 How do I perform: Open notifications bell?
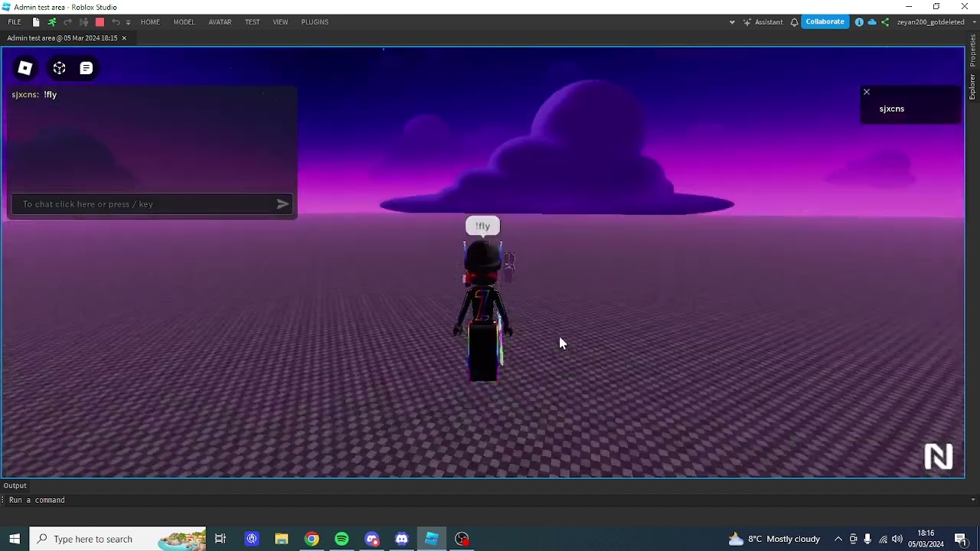click(x=794, y=22)
